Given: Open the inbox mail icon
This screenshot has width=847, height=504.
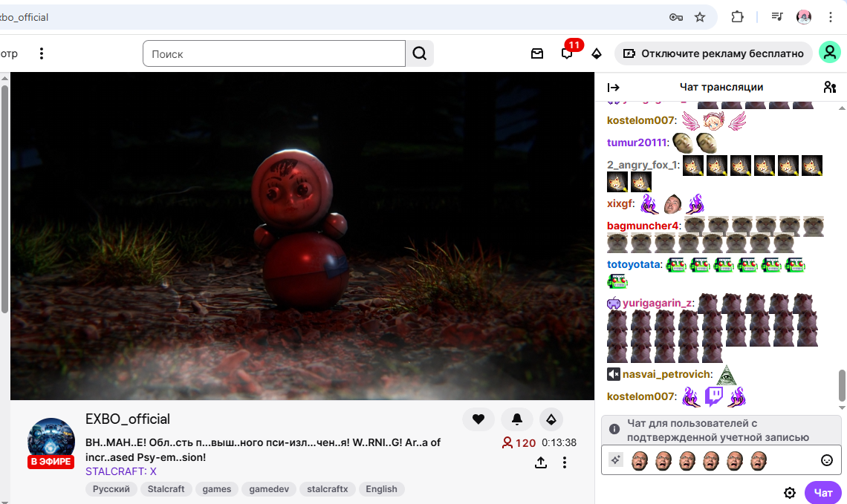Looking at the screenshot, I should (x=537, y=53).
